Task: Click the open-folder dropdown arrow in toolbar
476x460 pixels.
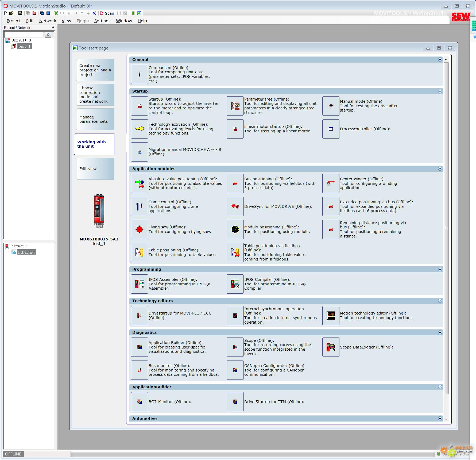Action: 16,13
